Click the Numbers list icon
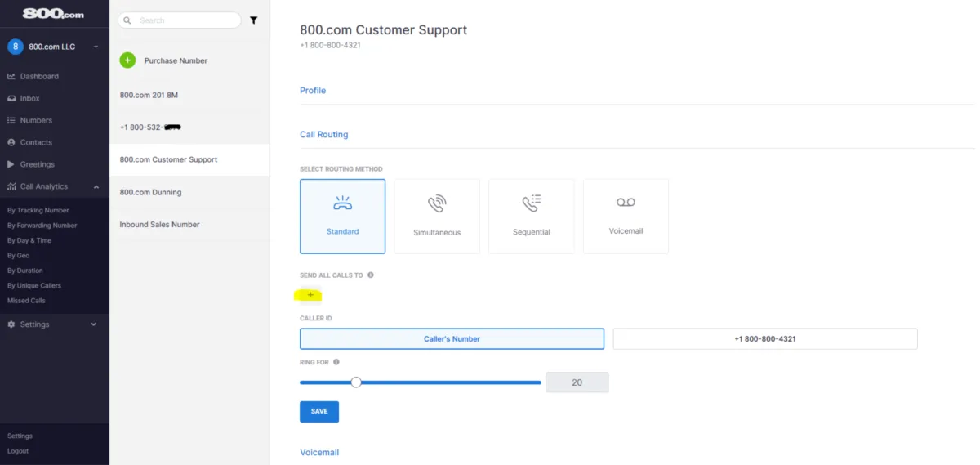This screenshot has height=465, width=980. click(11, 120)
